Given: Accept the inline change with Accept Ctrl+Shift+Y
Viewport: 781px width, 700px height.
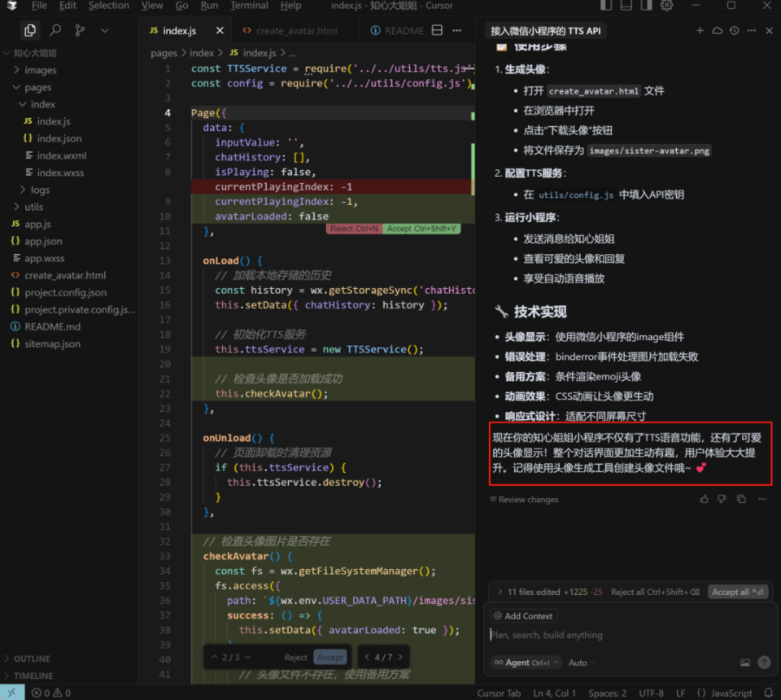Looking at the screenshot, I should click(421, 229).
